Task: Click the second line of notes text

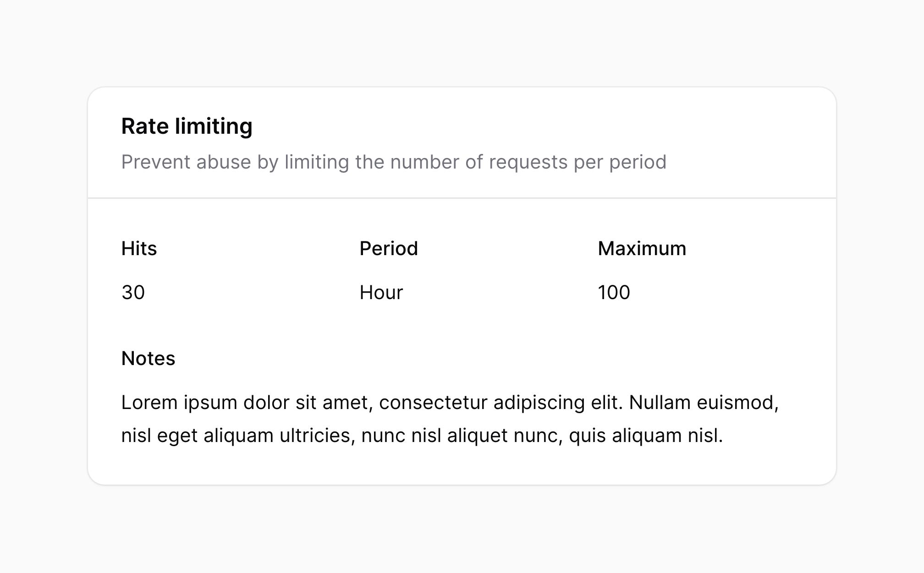Action: (422, 436)
